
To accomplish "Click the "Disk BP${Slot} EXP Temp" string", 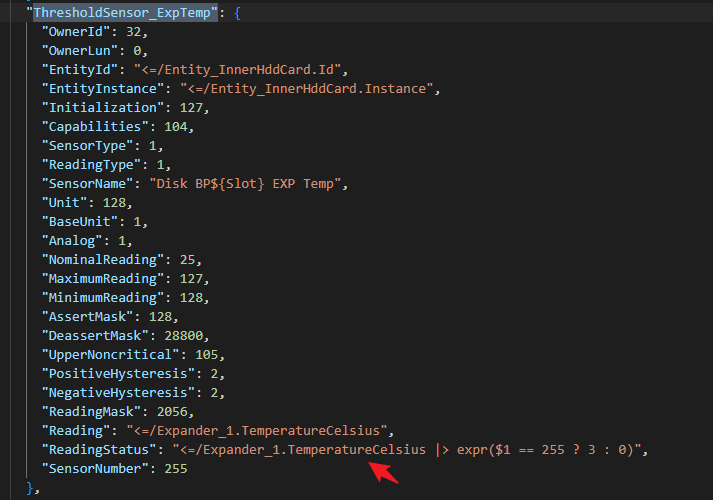I will (x=247, y=184).
